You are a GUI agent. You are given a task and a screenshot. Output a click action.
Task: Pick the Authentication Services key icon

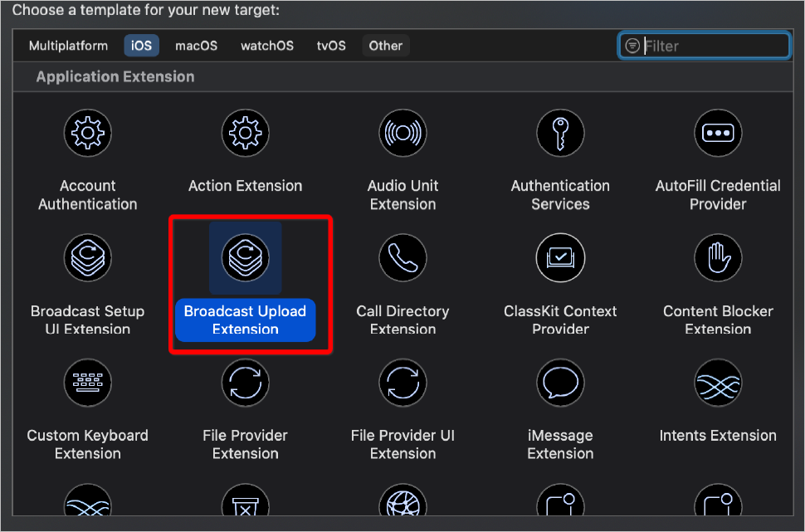tap(560, 133)
